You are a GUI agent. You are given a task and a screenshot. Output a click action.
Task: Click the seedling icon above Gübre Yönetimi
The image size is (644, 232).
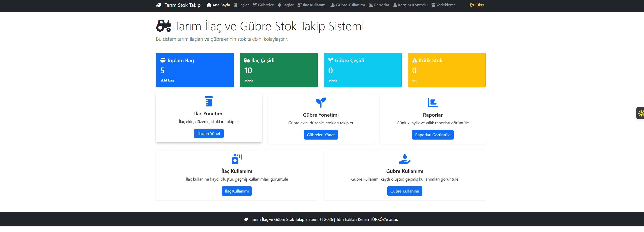pos(321,103)
